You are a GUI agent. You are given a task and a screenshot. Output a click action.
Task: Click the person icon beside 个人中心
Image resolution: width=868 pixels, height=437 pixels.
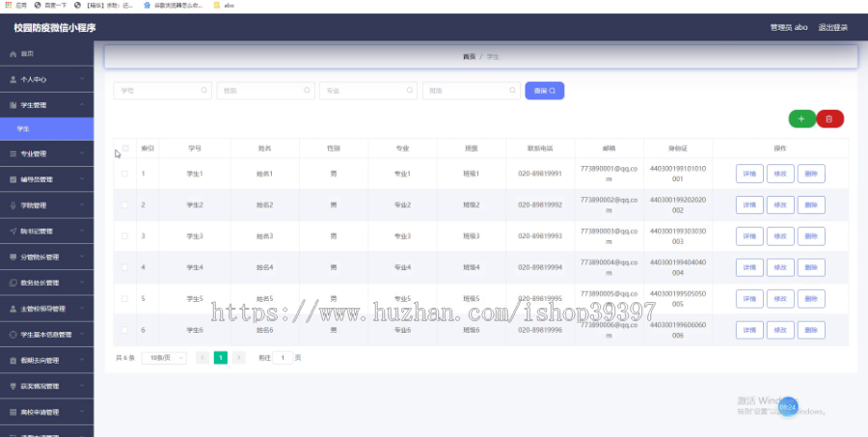(14, 80)
